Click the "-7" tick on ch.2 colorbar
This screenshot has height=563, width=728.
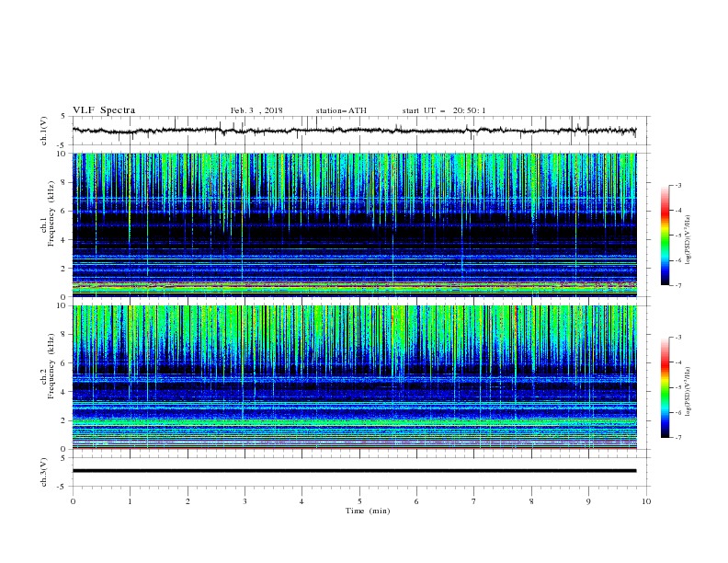pos(678,438)
